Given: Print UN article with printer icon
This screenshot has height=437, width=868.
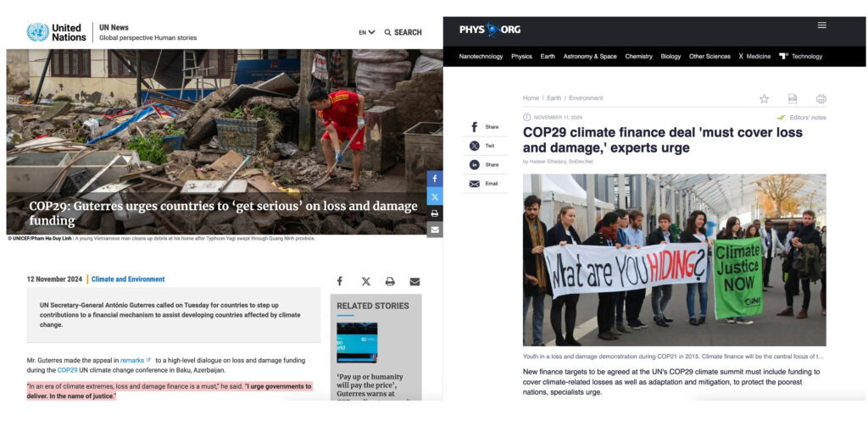Looking at the screenshot, I should click(x=390, y=281).
